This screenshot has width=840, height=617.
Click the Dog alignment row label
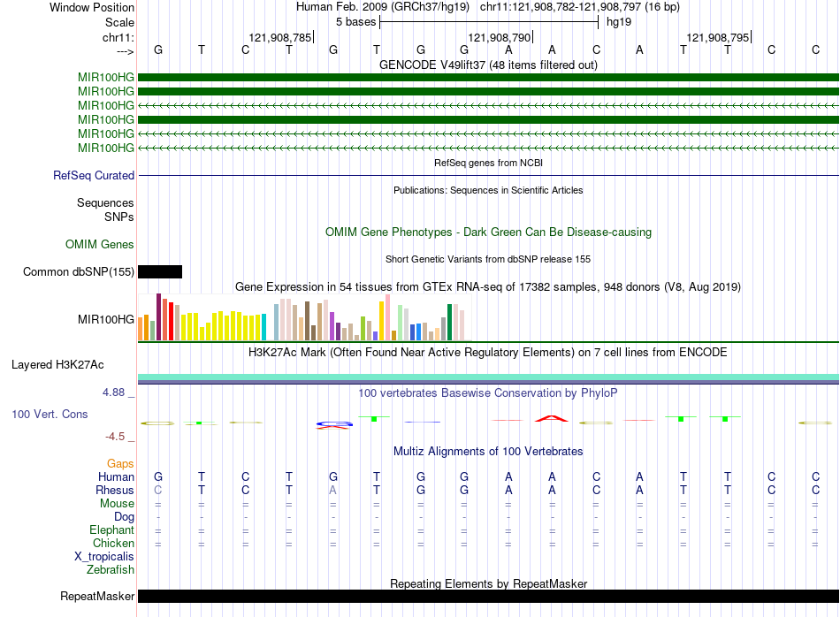[x=124, y=517]
